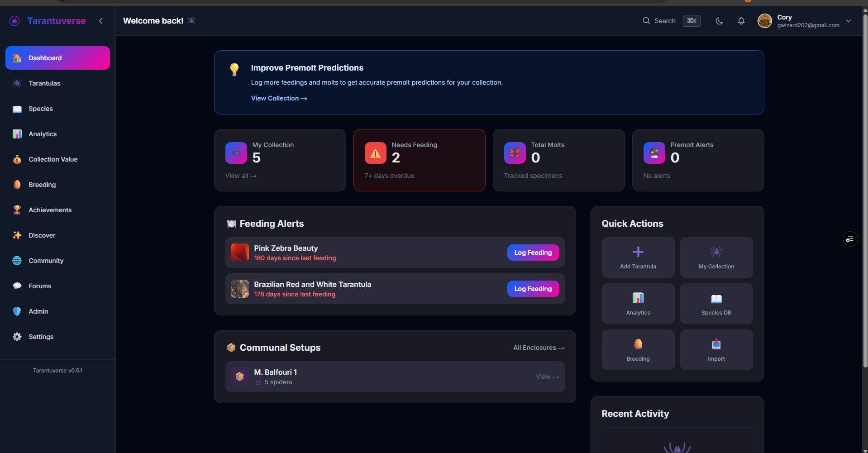Expand Cory user account dropdown
This screenshot has width=868, height=453.
849,21
